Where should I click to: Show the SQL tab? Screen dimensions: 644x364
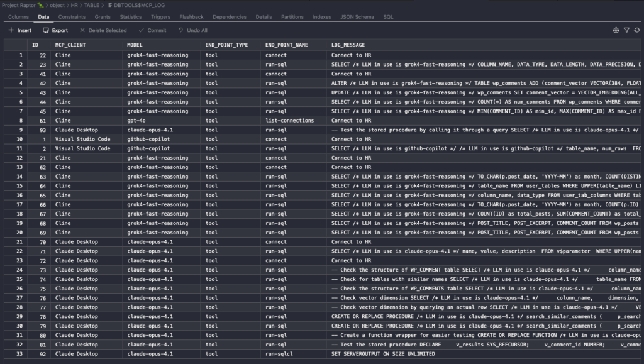388,17
